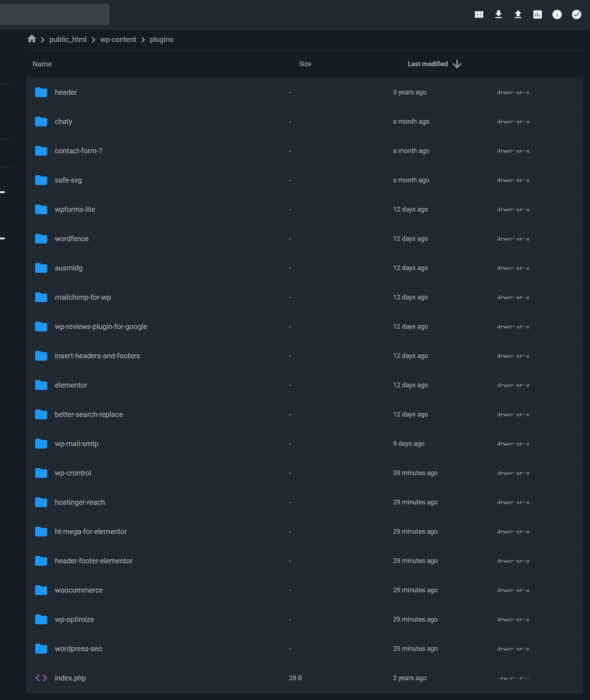Select the insert-headers-and-footers folder name
The width and height of the screenshot is (590, 700).
coord(97,356)
